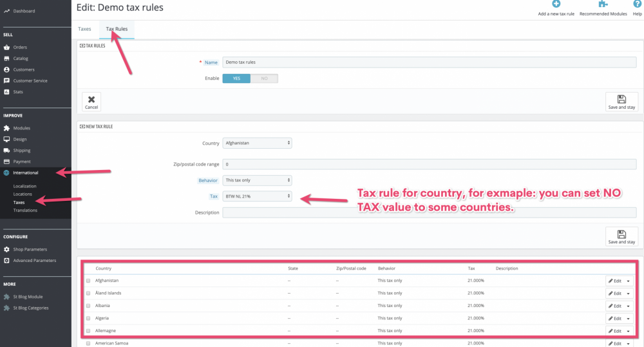Click the Zip/Postal code column header

coord(351,268)
